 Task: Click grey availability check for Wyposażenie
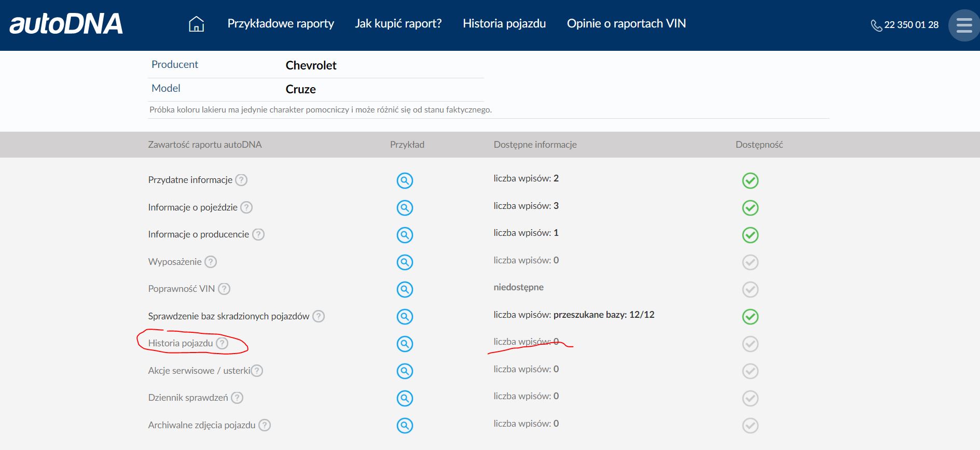pos(750,262)
